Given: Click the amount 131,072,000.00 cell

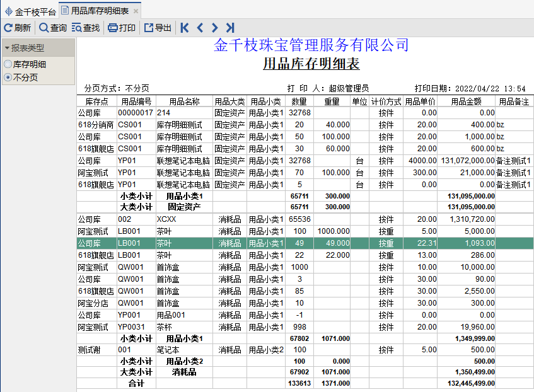Looking at the screenshot, I should (468, 161).
